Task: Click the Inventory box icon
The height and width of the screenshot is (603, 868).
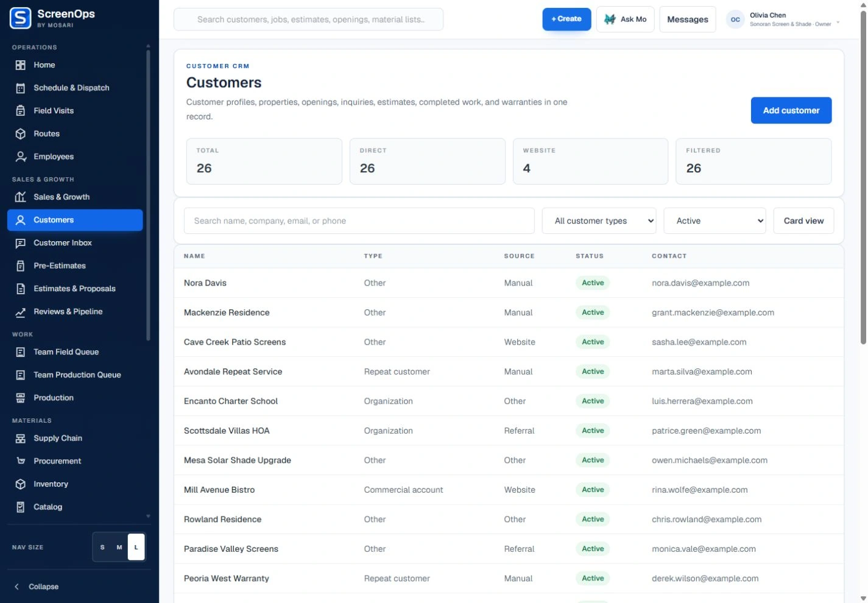Action: click(x=21, y=484)
